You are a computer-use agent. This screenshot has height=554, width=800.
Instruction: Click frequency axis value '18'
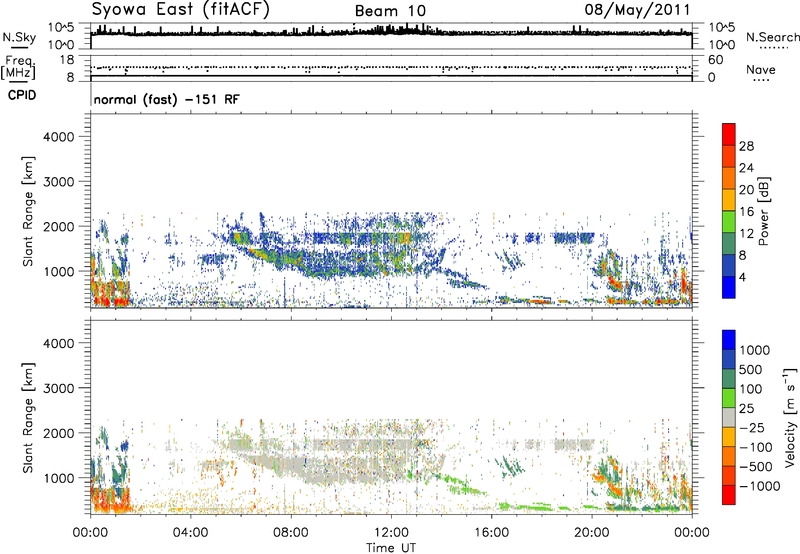click(x=67, y=60)
